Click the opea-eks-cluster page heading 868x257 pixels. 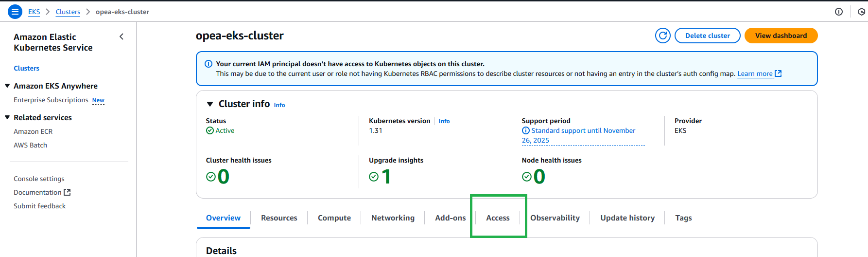(240, 36)
